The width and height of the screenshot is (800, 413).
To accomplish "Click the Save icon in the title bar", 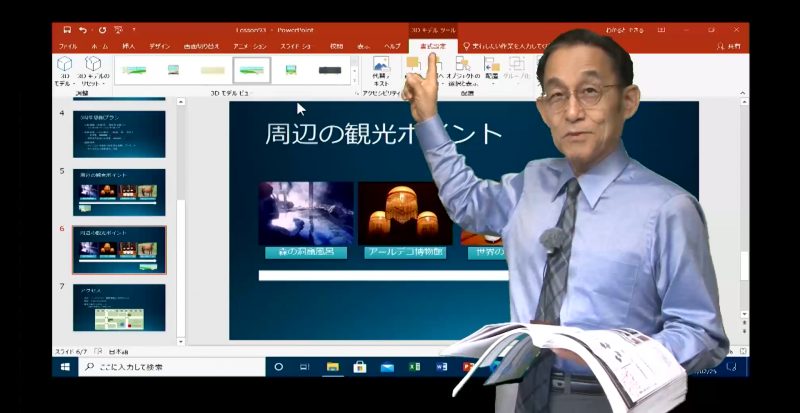I will 67,30.
